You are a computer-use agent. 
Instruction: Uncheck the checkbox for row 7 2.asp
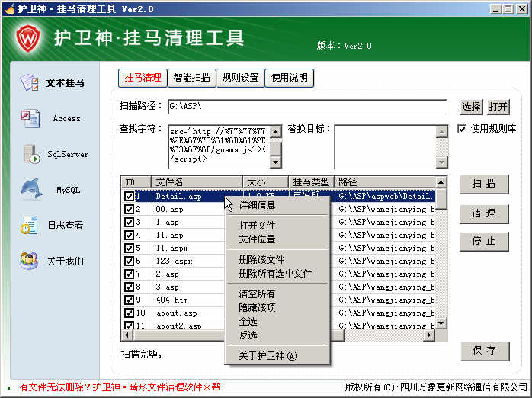pos(129,274)
